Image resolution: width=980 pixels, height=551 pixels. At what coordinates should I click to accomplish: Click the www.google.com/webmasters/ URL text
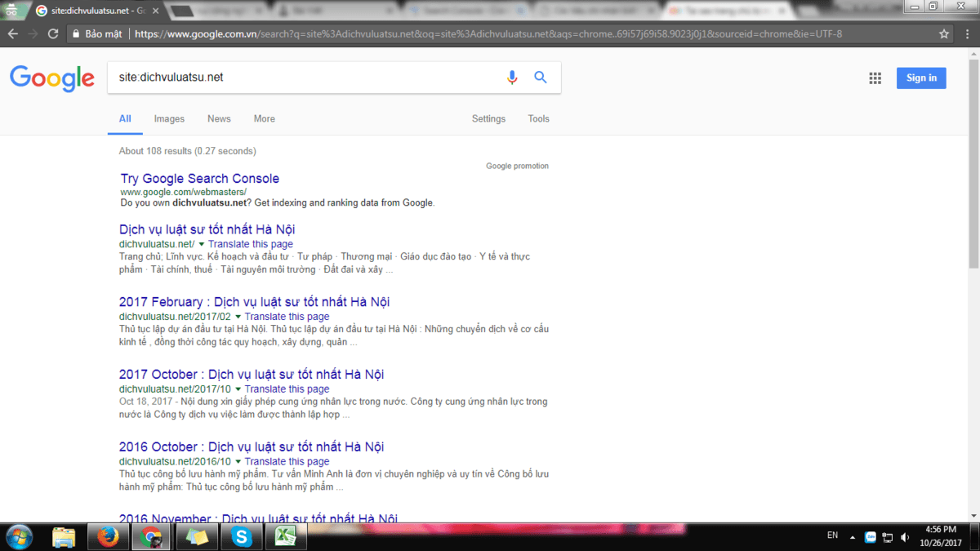click(x=184, y=192)
